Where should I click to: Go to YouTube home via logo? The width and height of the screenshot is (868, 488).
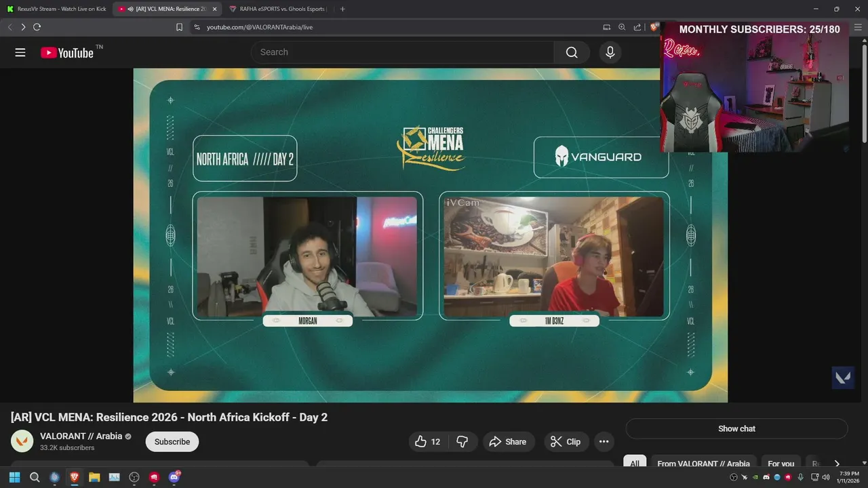(66, 52)
